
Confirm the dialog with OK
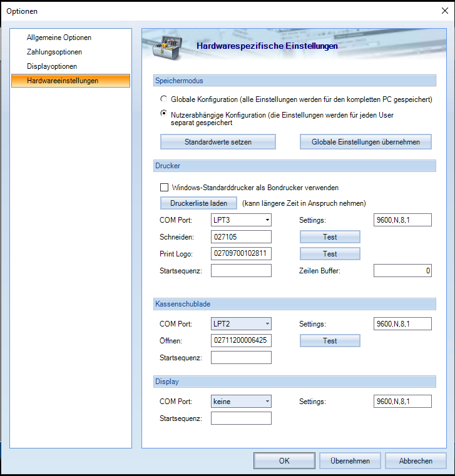[284, 461]
